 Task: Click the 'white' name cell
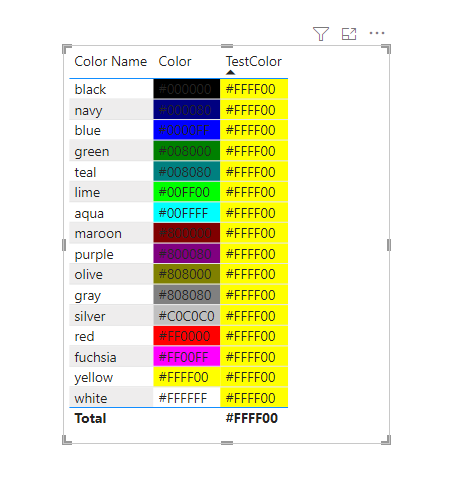111,397
